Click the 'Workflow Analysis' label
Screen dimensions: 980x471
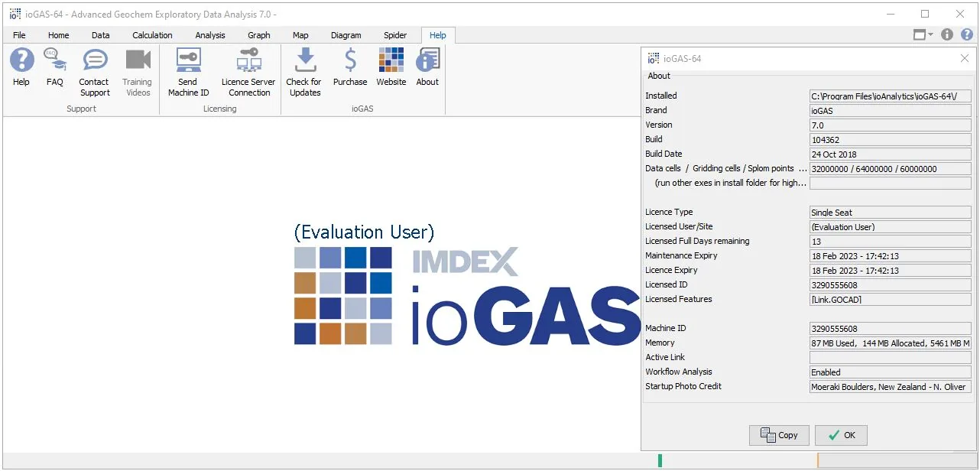point(679,372)
